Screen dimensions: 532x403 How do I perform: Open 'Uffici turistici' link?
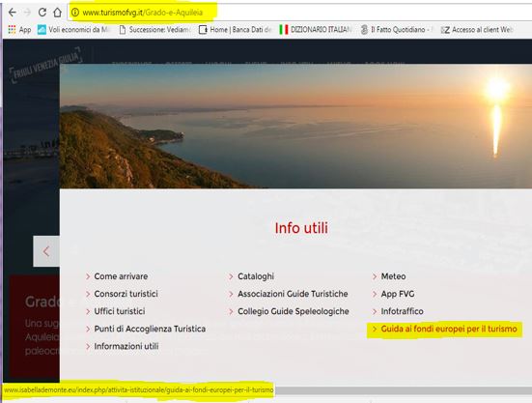(120, 311)
